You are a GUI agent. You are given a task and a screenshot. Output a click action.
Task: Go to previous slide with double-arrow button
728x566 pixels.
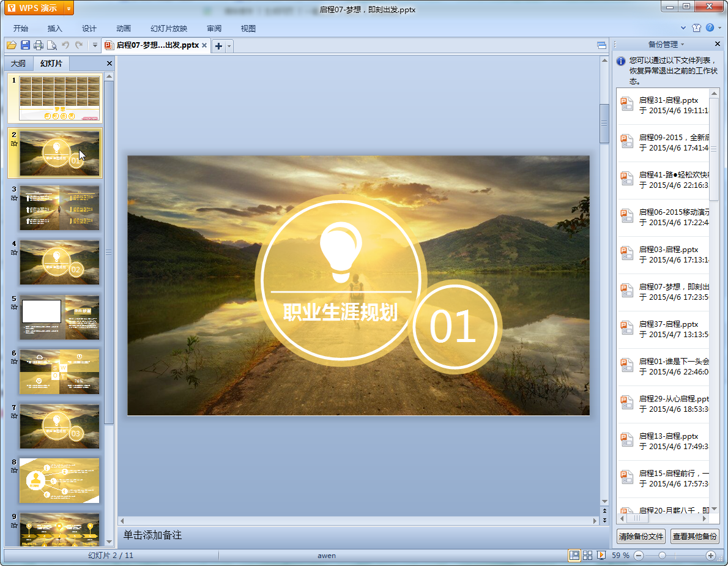click(604, 511)
